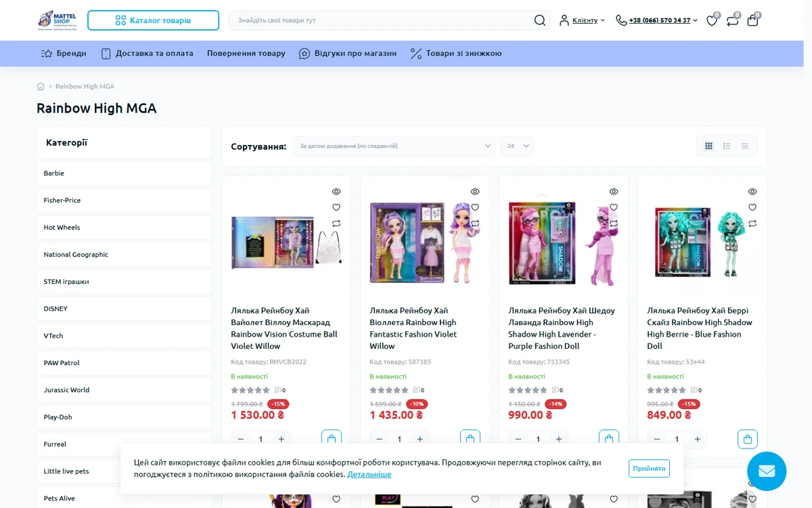Open Бренди menu item
This screenshot has width=812, height=508.
(x=64, y=54)
